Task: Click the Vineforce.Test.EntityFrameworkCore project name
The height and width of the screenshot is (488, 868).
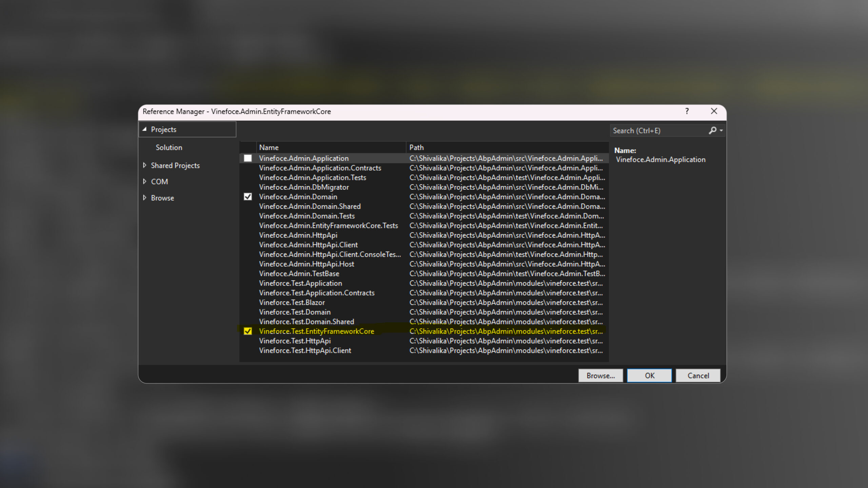Action: (317, 331)
